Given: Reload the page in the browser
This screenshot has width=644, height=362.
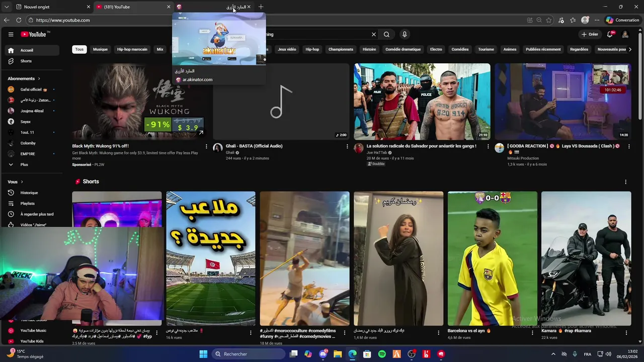Looking at the screenshot, I should click(19, 20).
